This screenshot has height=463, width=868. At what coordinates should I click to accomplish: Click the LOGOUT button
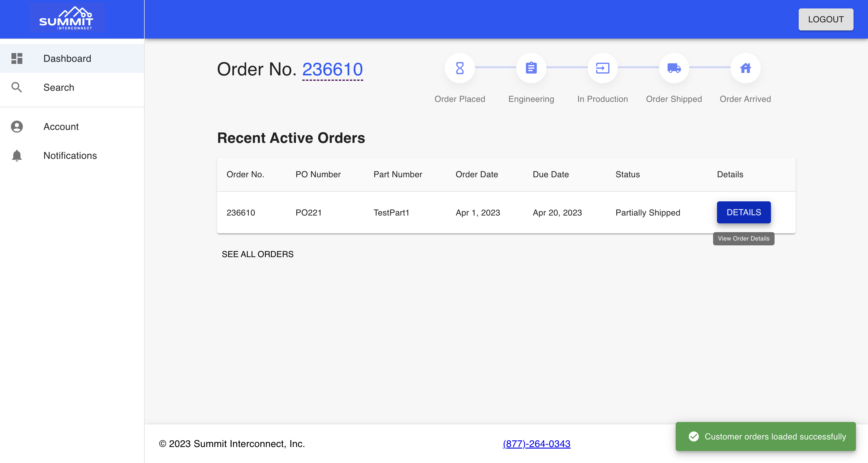click(826, 20)
